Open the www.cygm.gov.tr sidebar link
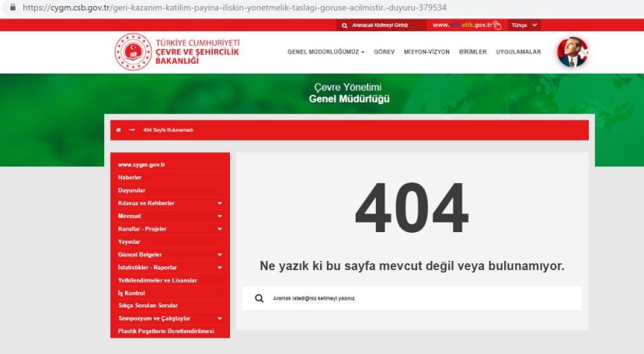 141,165
